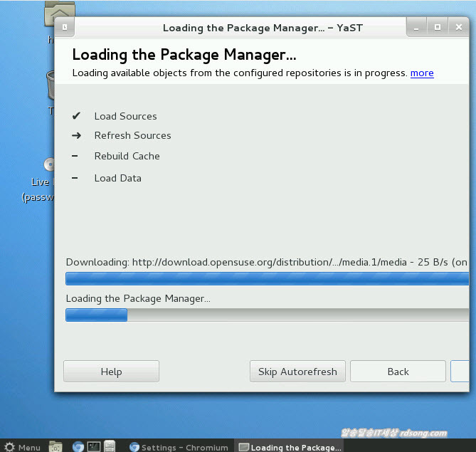The width and height of the screenshot is (476, 452).
Task: Click the Downloading progress bar
Action: (267, 278)
